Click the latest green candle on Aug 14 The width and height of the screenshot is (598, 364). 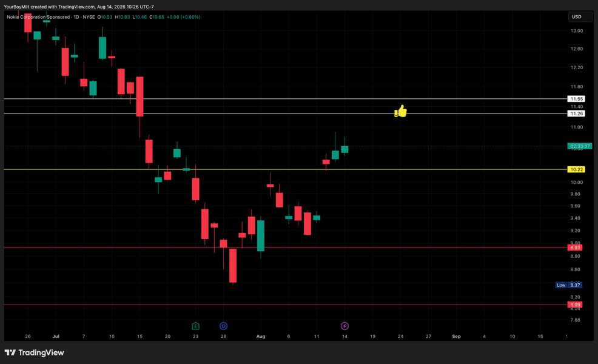pos(344,149)
